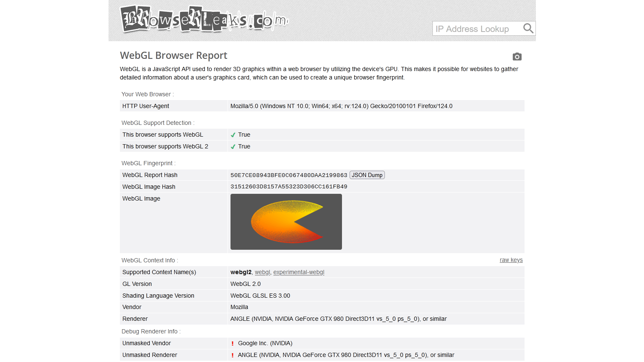
Task: Click the Debug Renderer Info section header
Action: pyautogui.click(x=151, y=331)
